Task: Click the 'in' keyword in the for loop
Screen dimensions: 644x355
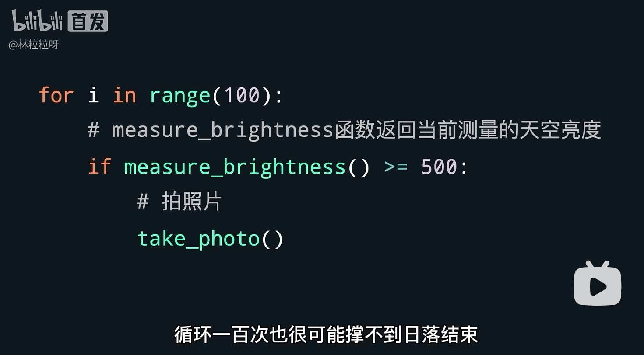Action: click(124, 95)
